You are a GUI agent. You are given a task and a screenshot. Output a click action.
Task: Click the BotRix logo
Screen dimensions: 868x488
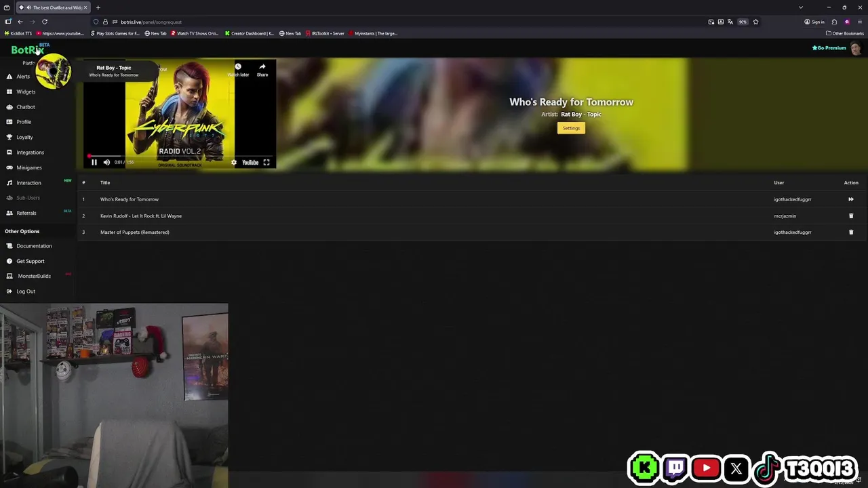(27, 49)
